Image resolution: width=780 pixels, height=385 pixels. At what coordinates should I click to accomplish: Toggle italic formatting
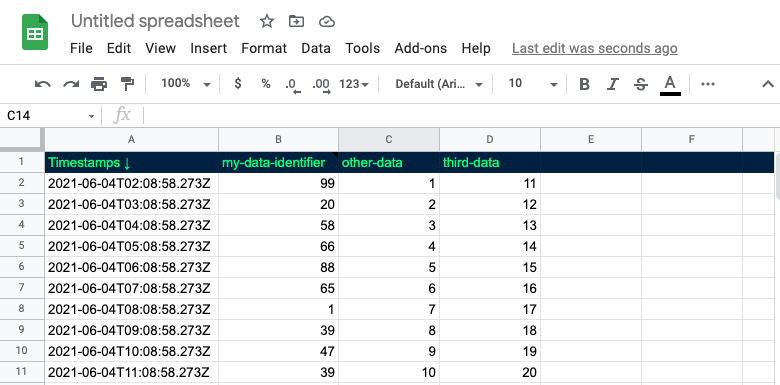[x=612, y=85]
